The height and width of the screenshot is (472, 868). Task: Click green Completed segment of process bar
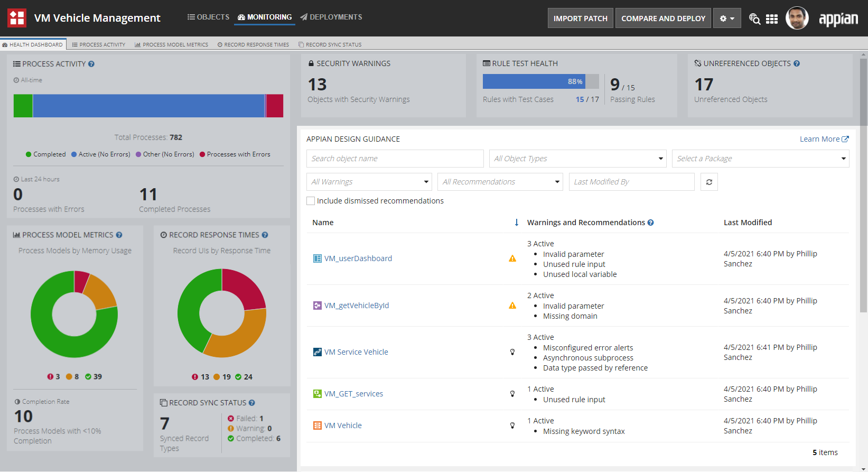tap(23, 106)
